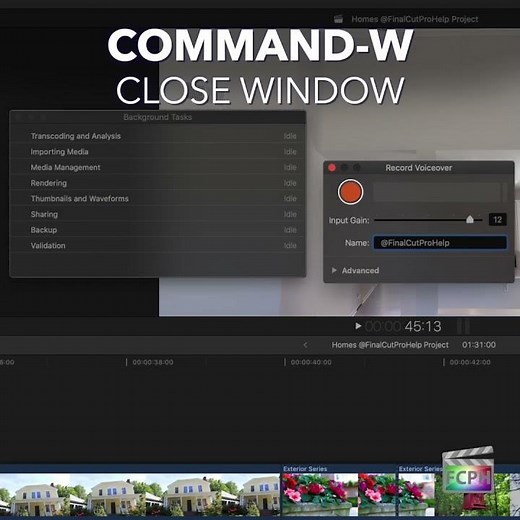Screen dimensions: 520x520
Task: Select the house exterior clip in the timeline
Action: click(140, 490)
